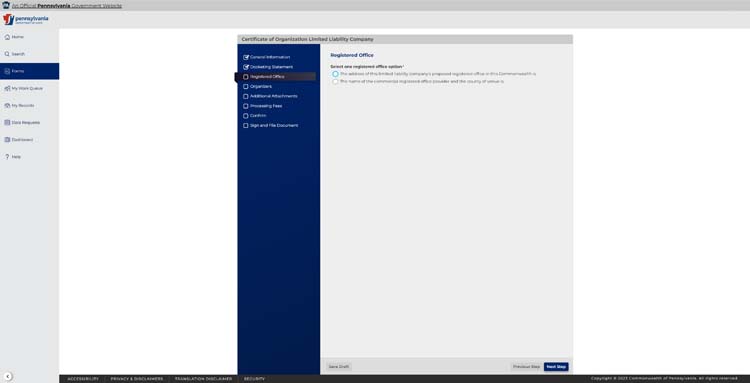Image resolution: width=750 pixels, height=383 pixels.
Task: Click the Search magnifier icon
Action: (7, 54)
